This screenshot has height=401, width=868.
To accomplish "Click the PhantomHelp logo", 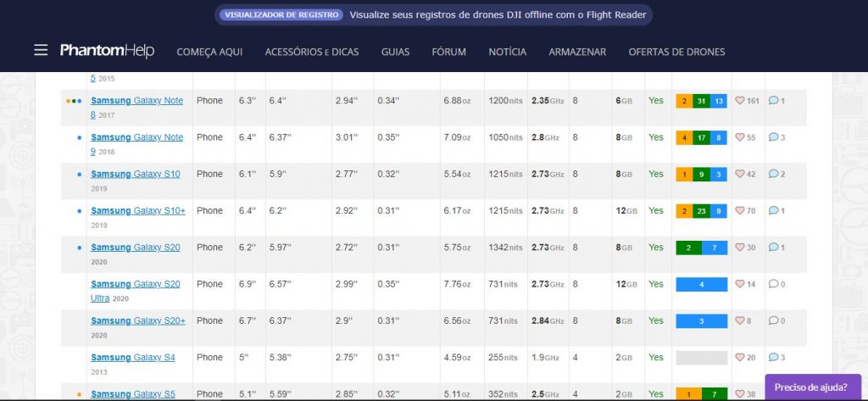I will point(107,50).
